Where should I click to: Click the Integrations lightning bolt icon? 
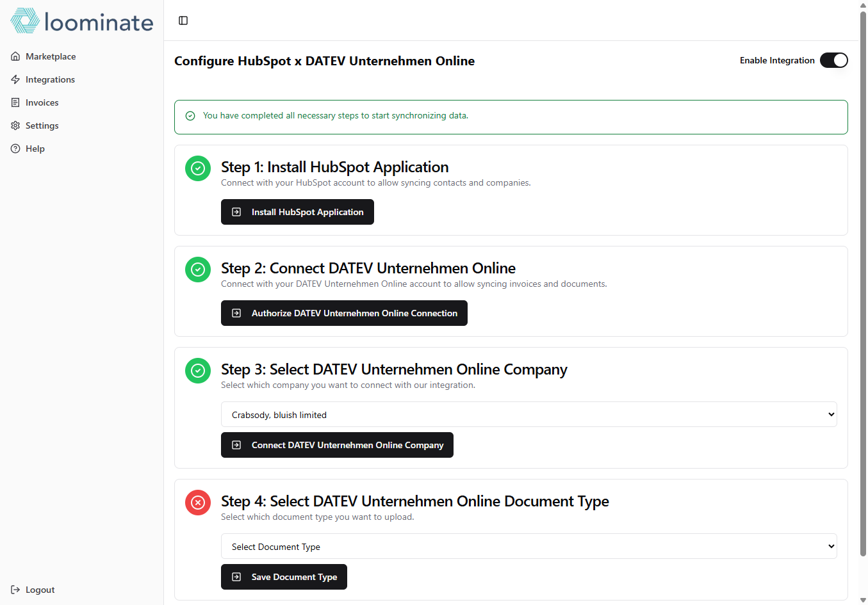coord(15,79)
